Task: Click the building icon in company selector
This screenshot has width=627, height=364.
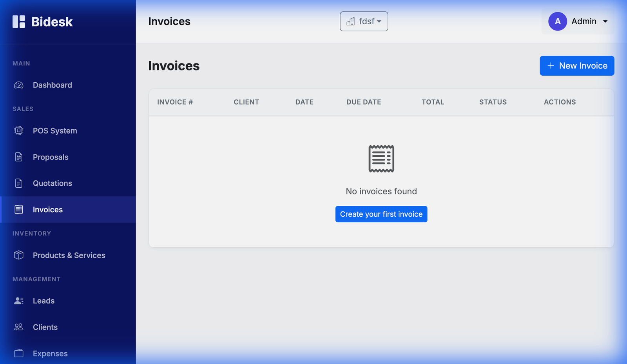Action: (351, 22)
